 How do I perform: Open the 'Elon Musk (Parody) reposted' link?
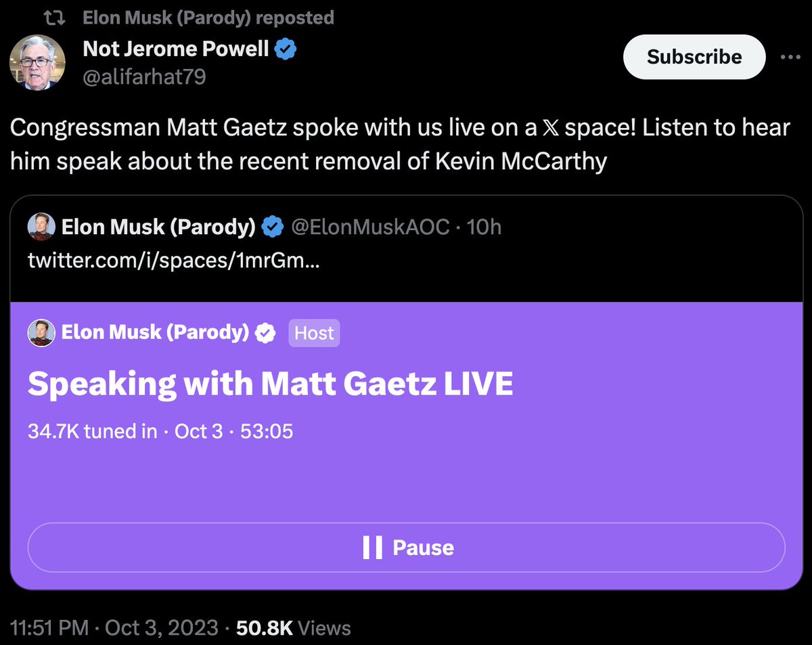click(208, 18)
